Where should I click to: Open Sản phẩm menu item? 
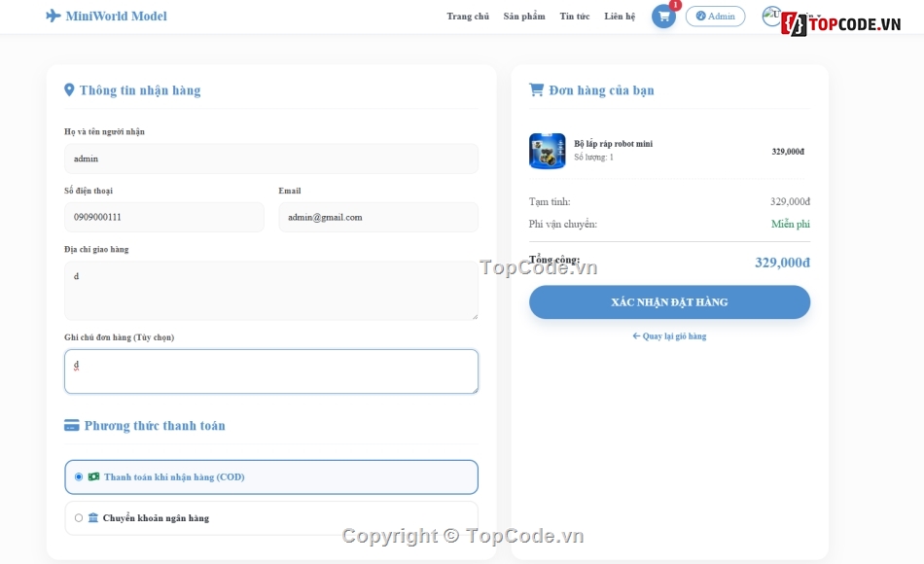click(524, 17)
